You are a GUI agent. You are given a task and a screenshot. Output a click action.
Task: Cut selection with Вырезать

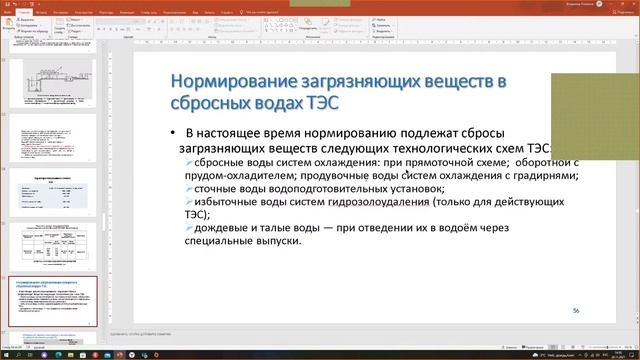[x=26, y=20]
